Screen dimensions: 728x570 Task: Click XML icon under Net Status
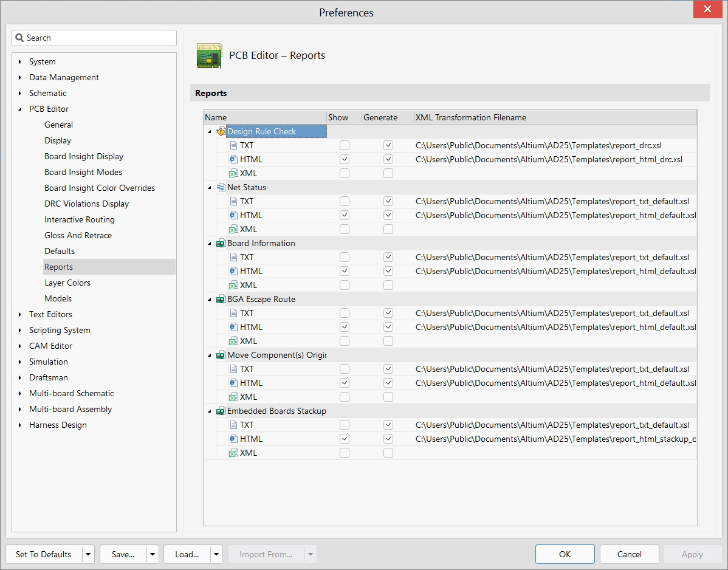233,229
